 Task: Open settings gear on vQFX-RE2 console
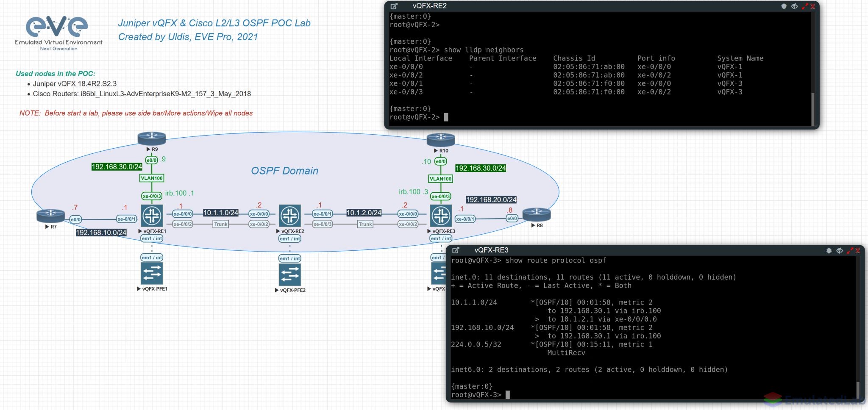pos(784,6)
